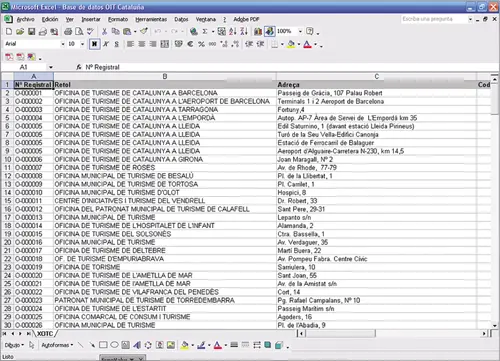The image size is (500, 361).
Task: Create a new blank workbook
Action: [9, 32]
